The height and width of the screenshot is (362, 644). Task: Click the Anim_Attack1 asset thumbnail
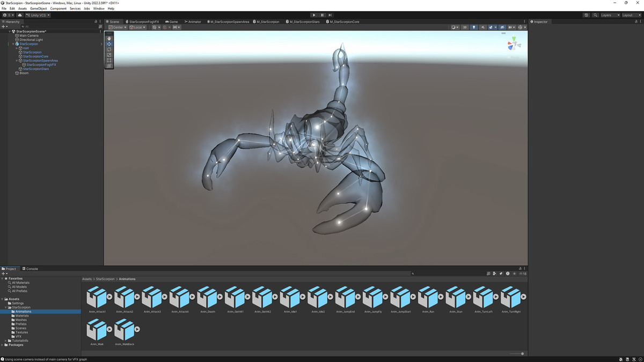(97, 297)
